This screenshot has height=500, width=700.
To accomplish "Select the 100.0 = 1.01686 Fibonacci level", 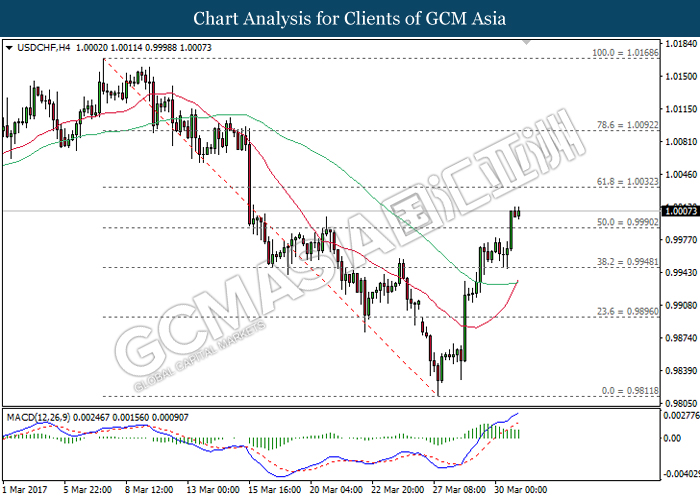I will click(x=625, y=53).
